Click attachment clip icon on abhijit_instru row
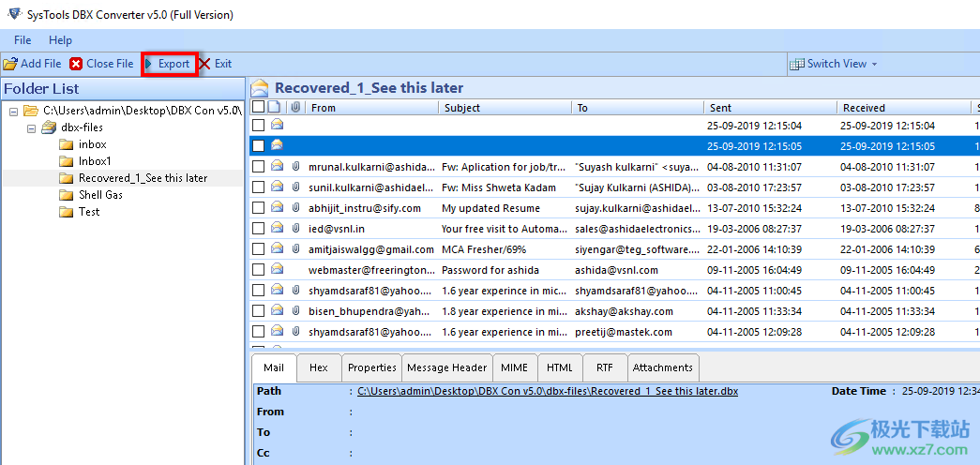The width and height of the screenshot is (980, 465). point(296,208)
